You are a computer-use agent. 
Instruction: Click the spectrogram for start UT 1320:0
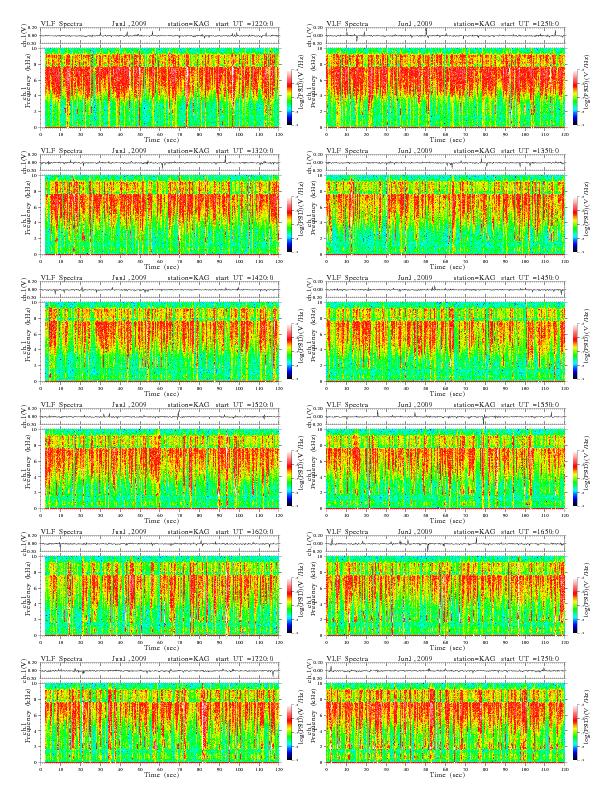point(160,215)
